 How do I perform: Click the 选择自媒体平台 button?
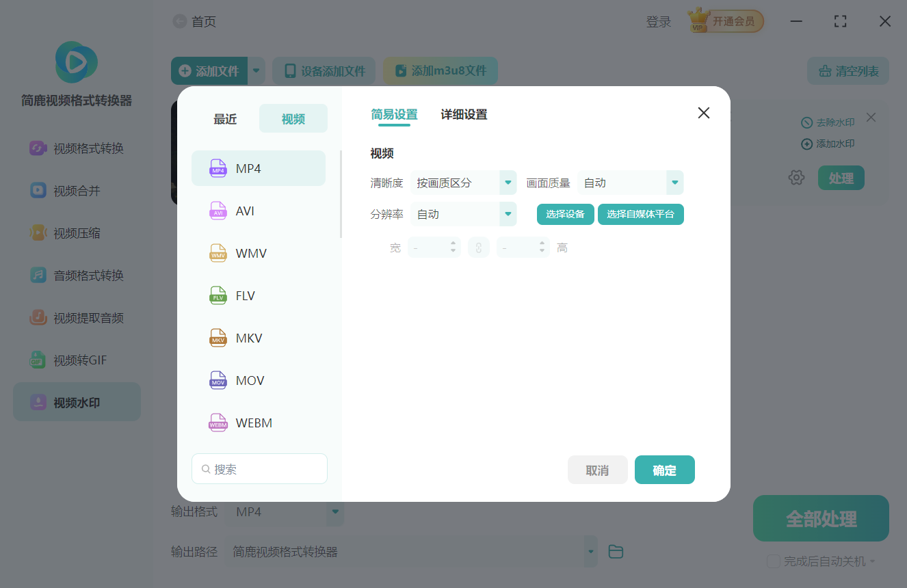coord(641,214)
